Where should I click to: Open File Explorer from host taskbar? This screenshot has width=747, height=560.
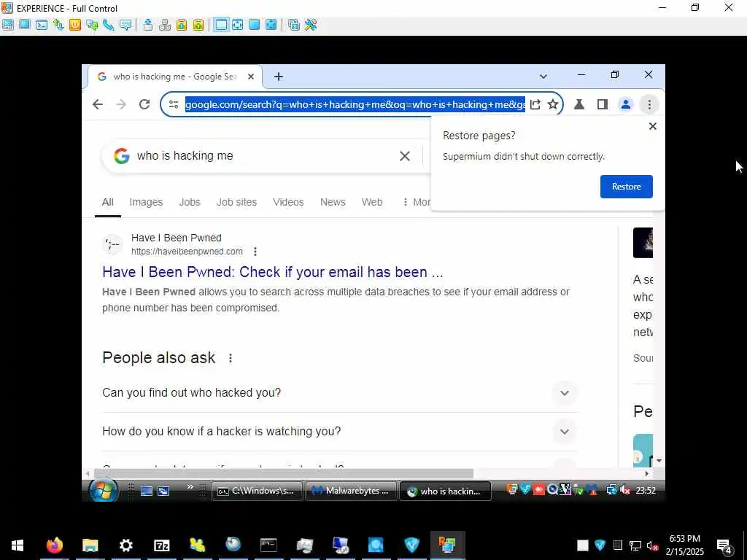(x=90, y=545)
